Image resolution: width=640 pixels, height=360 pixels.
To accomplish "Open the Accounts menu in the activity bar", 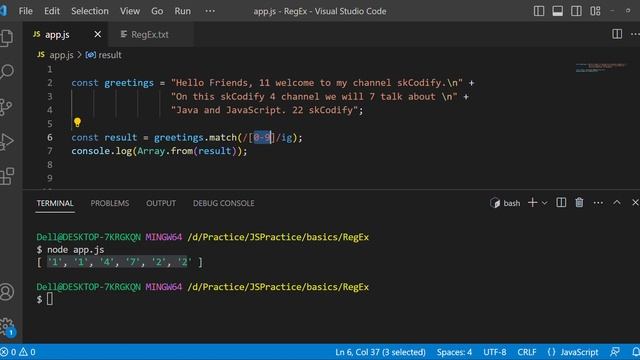I will coord(7,292).
